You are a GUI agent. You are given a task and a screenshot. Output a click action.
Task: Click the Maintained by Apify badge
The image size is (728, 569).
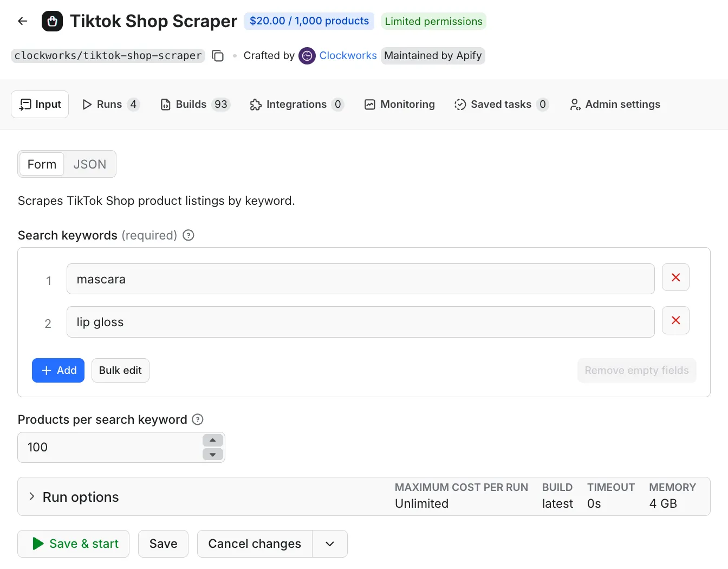pos(433,56)
